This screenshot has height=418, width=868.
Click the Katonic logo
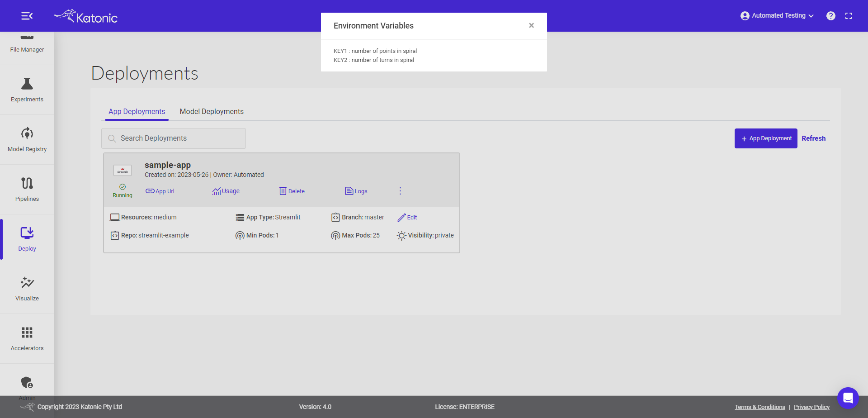[86, 16]
